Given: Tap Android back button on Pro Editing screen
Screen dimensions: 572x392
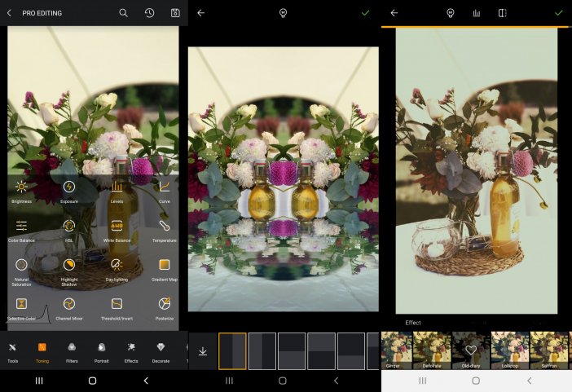Looking at the screenshot, I should (146, 381).
